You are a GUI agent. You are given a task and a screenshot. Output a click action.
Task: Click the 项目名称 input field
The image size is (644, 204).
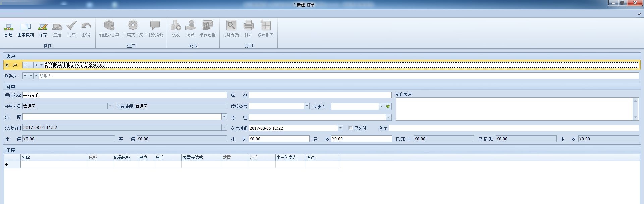point(125,95)
